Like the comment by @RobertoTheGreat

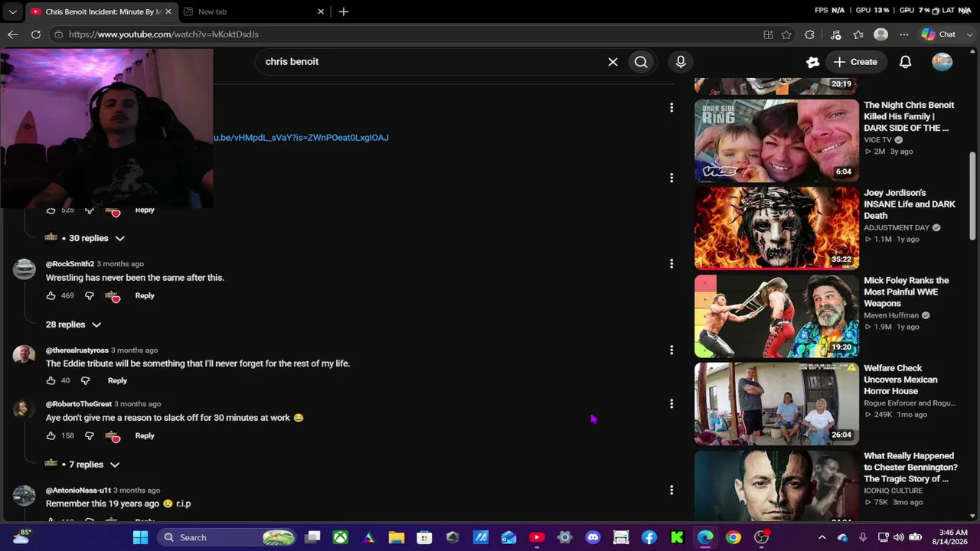[x=51, y=435]
